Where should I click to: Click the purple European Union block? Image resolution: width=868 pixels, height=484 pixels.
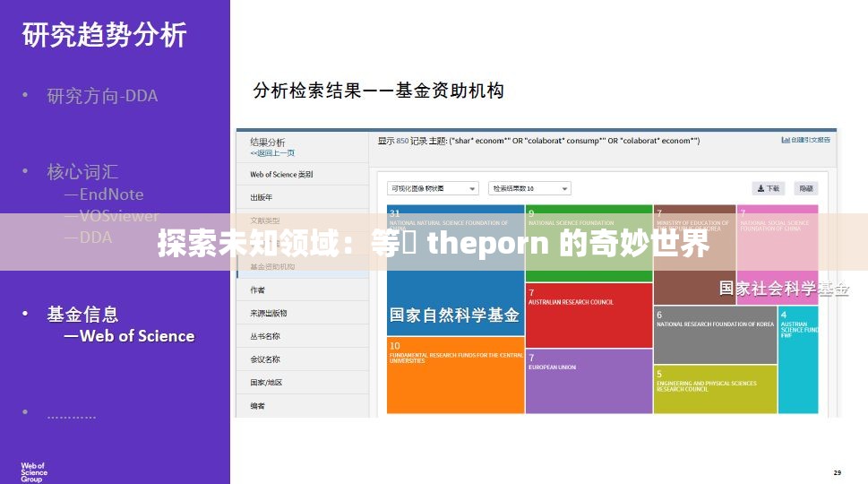tap(589, 381)
